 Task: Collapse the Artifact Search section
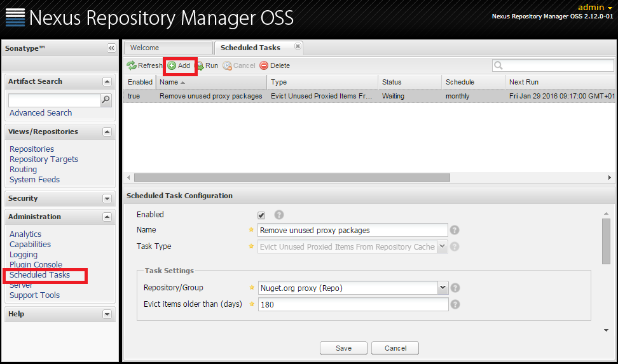pyautogui.click(x=107, y=81)
